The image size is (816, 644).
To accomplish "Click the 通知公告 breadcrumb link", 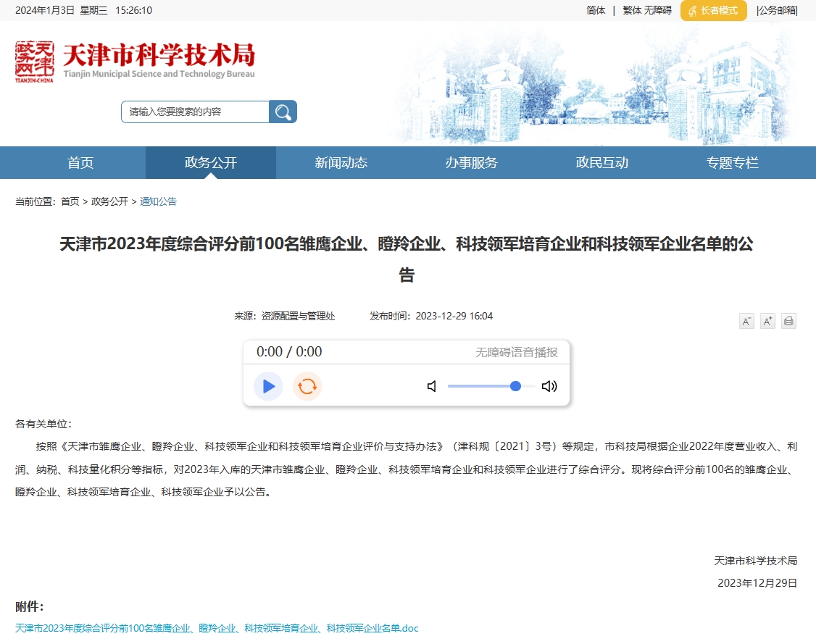I will (x=158, y=201).
